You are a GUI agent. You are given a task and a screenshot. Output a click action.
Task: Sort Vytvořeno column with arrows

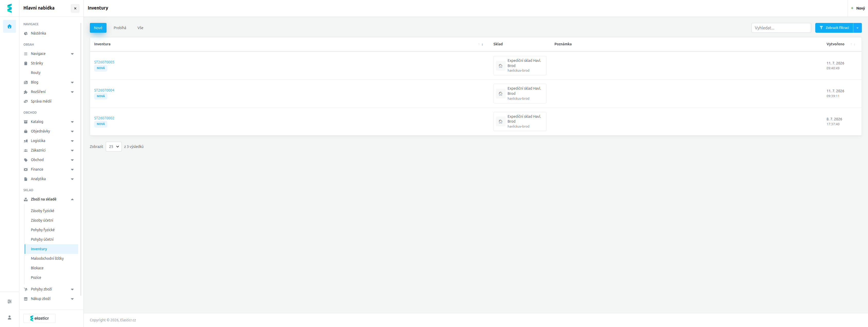coord(853,44)
